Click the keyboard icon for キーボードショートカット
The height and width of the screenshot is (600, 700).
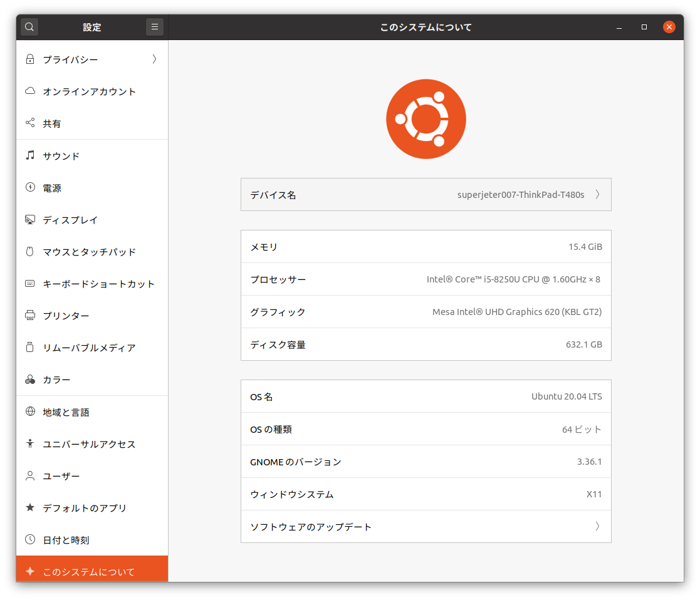(x=30, y=283)
